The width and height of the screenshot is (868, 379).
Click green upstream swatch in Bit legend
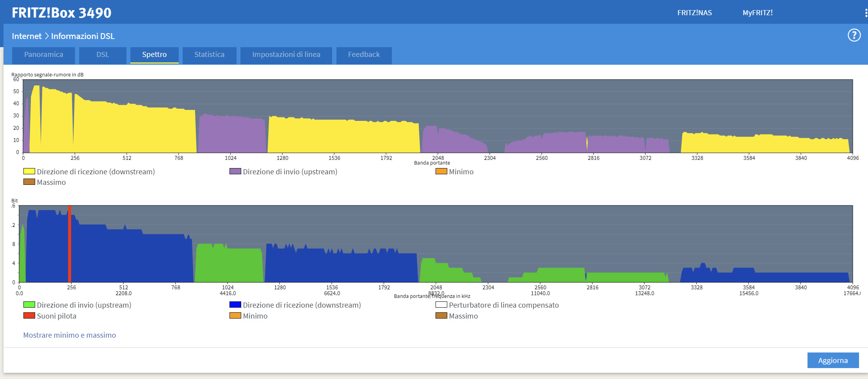pos(29,305)
